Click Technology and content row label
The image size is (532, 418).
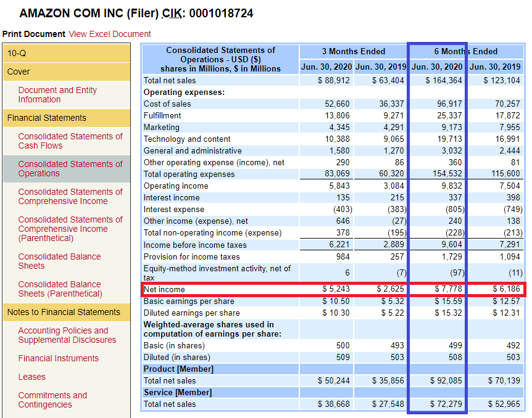[x=187, y=139]
